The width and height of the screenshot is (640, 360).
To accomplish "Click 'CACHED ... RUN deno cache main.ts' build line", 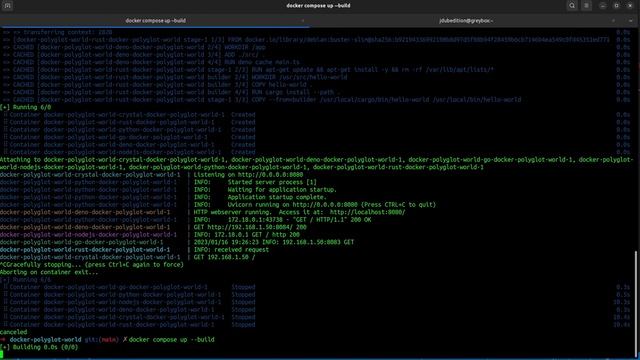I will (x=151, y=62).
